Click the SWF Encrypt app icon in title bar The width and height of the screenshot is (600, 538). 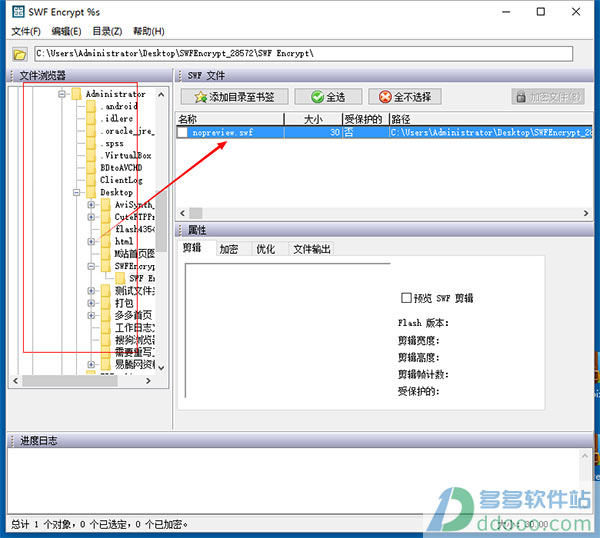click(18, 12)
